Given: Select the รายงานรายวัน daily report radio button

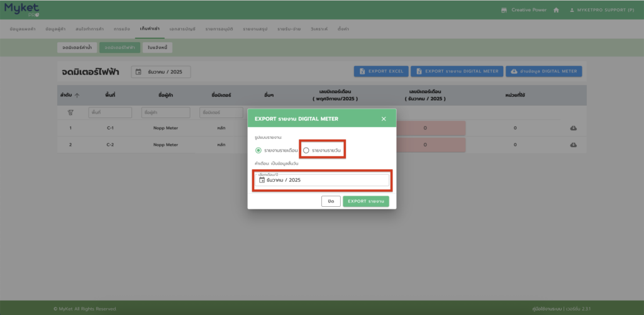Looking at the screenshot, I should [x=306, y=150].
